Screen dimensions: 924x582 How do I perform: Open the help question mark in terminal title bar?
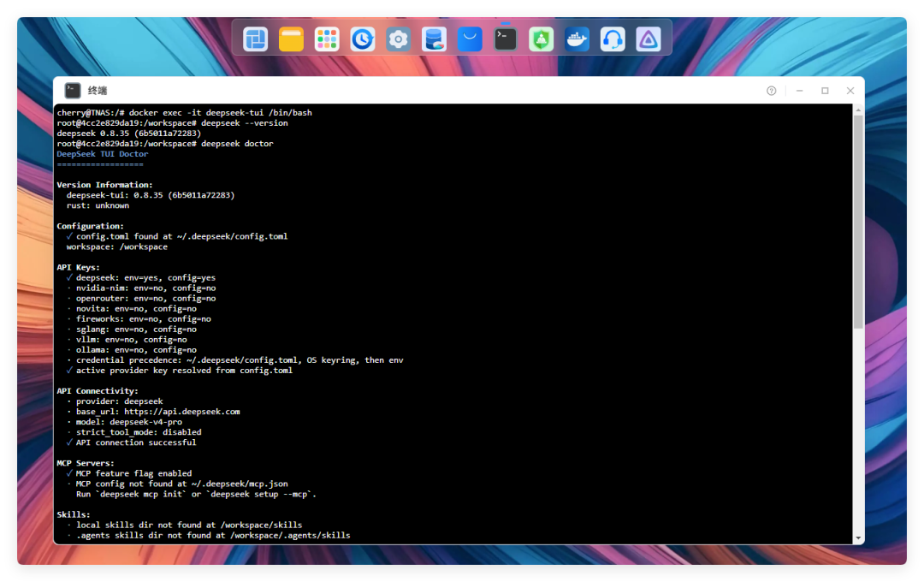click(x=772, y=91)
